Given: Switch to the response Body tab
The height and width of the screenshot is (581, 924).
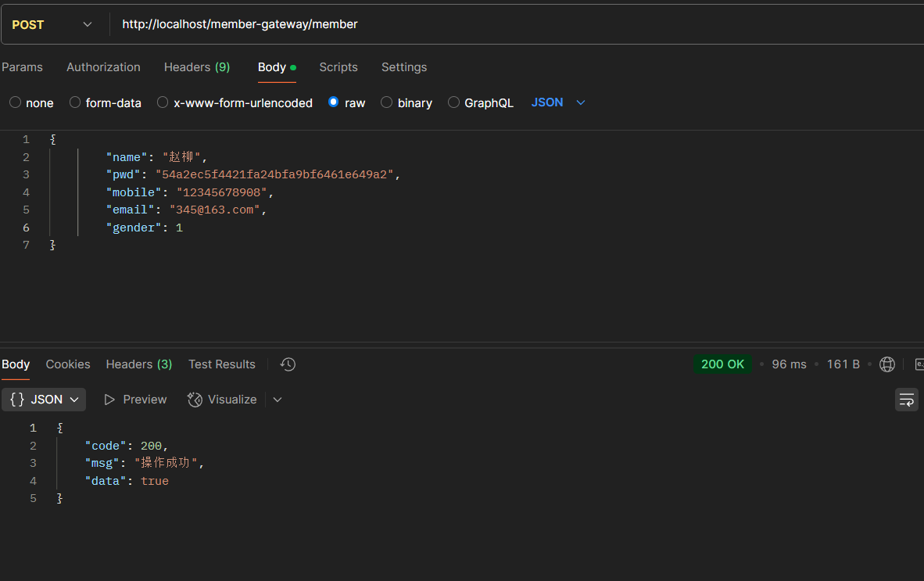Looking at the screenshot, I should (x=16, y=364).
